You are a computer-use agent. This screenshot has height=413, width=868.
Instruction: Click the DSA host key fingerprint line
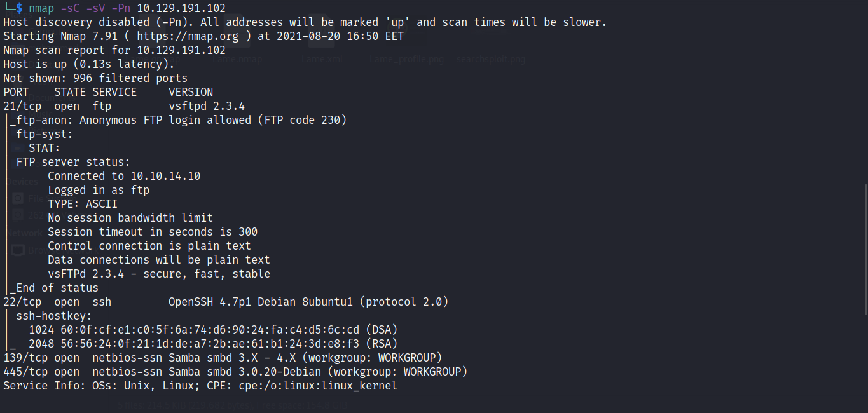tap(213, 330)
